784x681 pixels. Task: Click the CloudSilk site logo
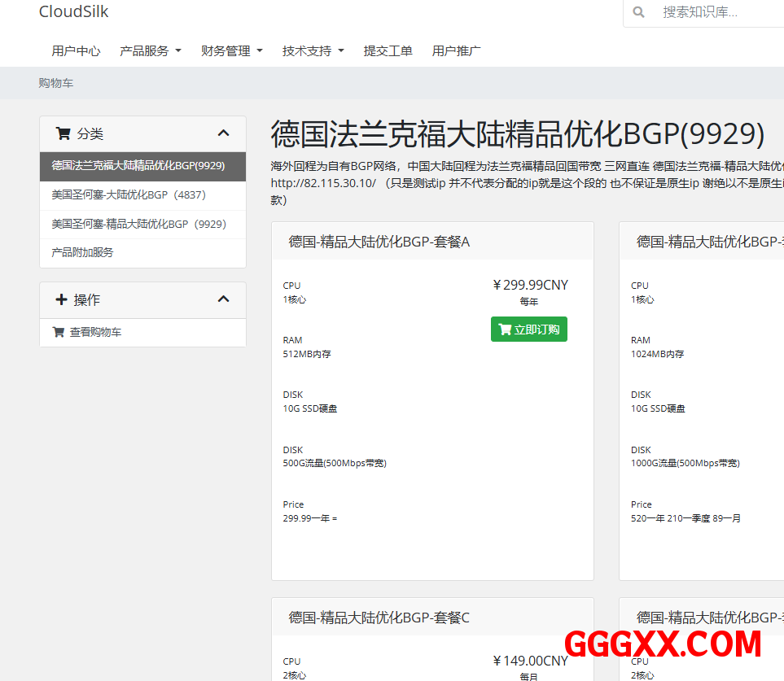click(x=73, y=12)
